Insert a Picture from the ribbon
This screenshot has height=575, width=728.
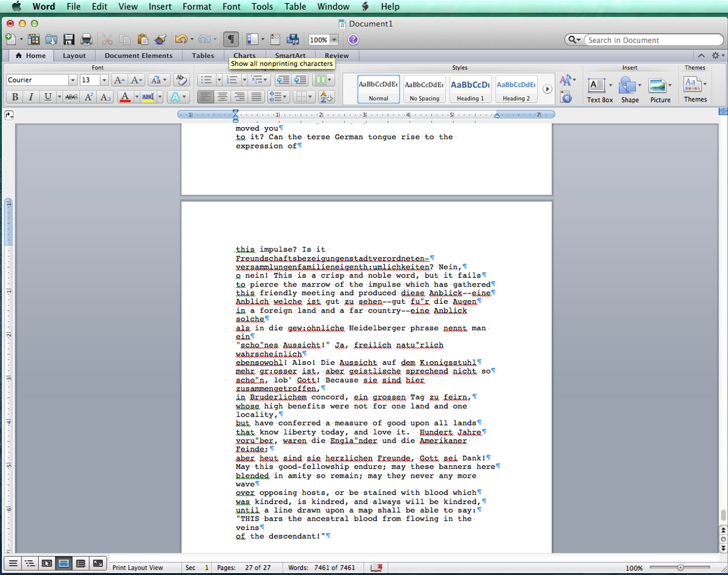660,89
